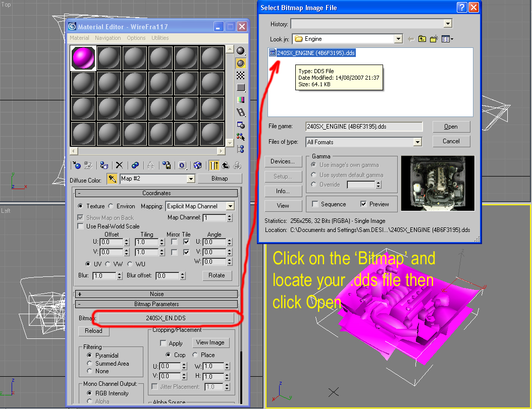Screen dimensions: 532x409
Task: Select the Environ radio button
Action: tap(111, 206)
